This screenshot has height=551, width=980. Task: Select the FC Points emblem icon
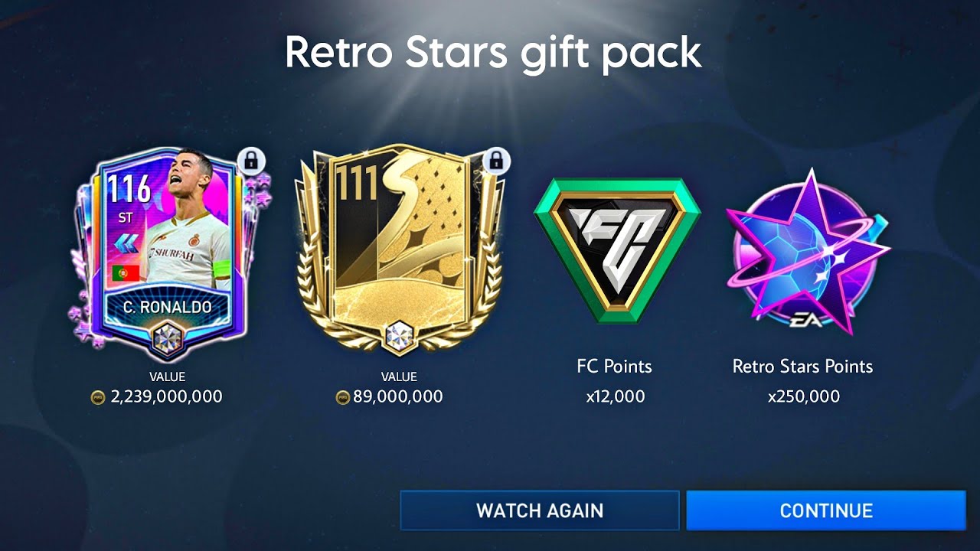(x=617, y=250)
